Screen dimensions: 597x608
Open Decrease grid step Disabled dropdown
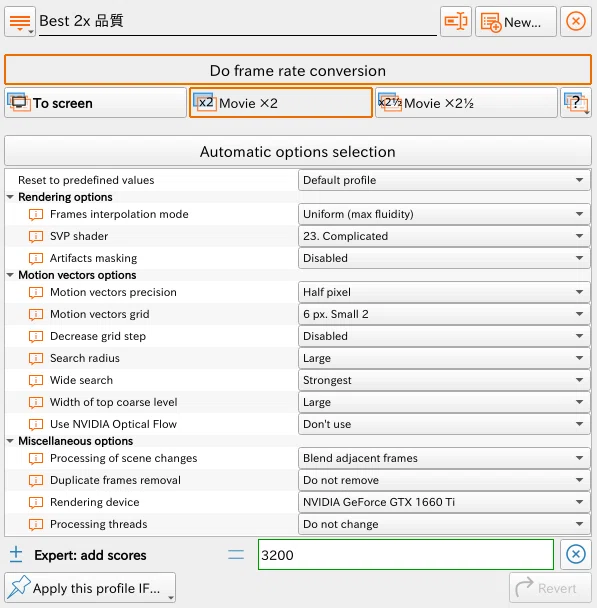(444, 336)
